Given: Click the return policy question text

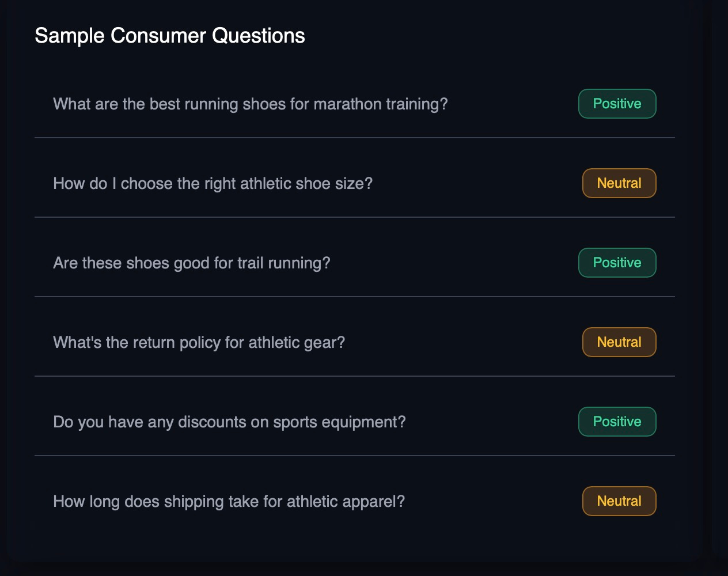Looking at the screenshot, I should tap(199, 342).
